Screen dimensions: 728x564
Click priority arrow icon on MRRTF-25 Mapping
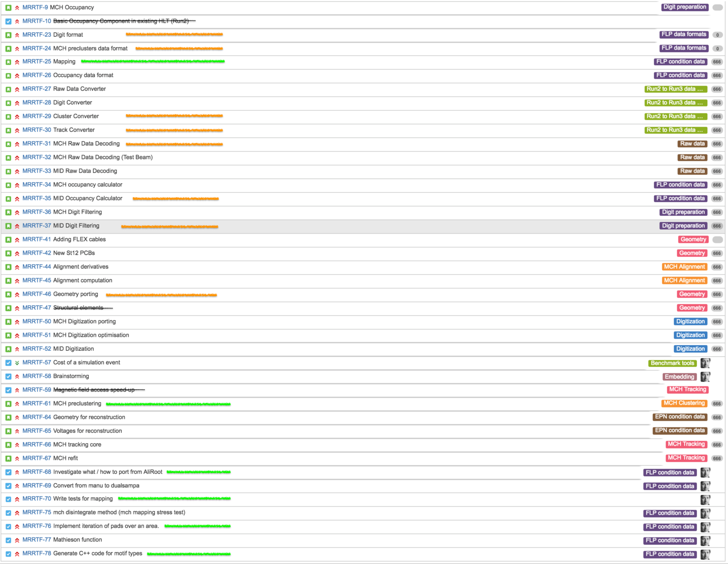[x=17, y=62]
